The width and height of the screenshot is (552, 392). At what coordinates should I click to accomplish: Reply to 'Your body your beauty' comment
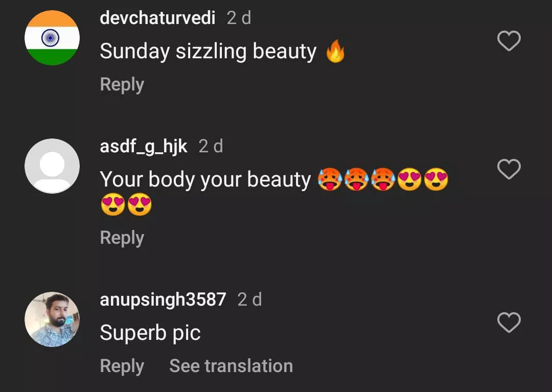(122, 238)
